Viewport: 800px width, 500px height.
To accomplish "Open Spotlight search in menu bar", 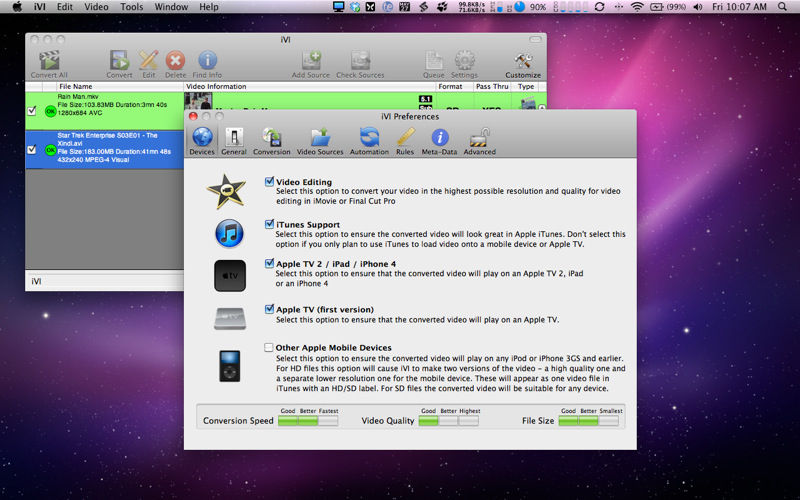I will [x=782, y=7].
